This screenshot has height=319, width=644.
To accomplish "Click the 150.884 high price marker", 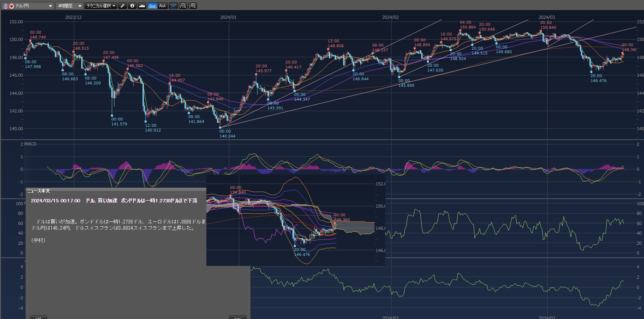I will coord(467,27).
